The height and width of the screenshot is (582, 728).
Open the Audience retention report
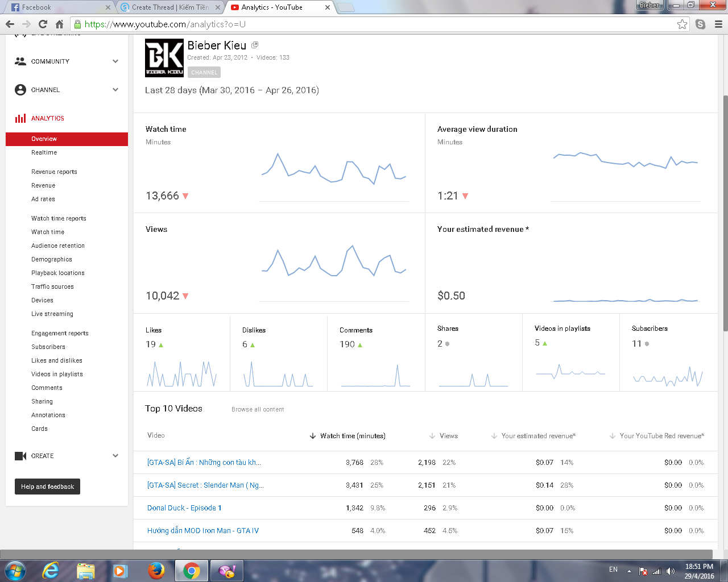pyautogui.click(x=58, y=246)
